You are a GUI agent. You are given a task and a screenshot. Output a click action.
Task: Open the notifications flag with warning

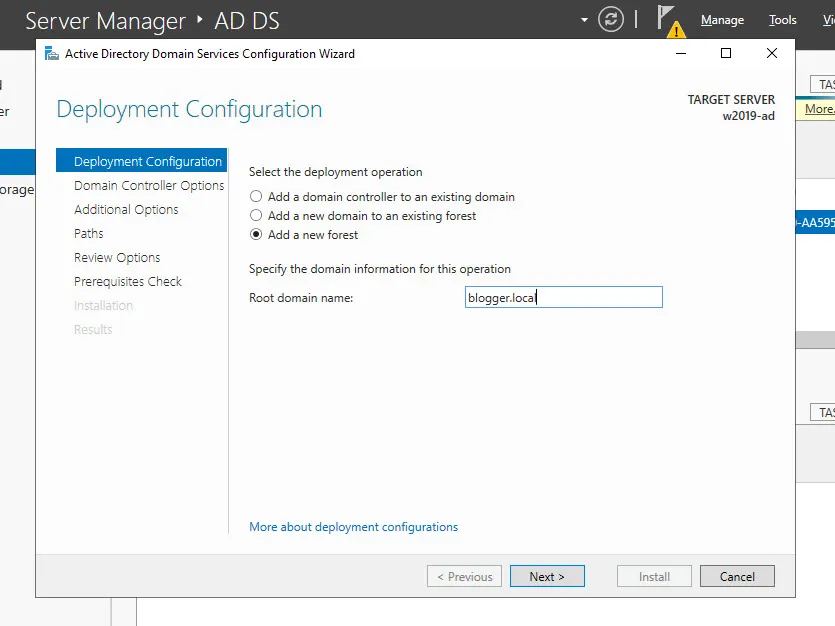669,20
